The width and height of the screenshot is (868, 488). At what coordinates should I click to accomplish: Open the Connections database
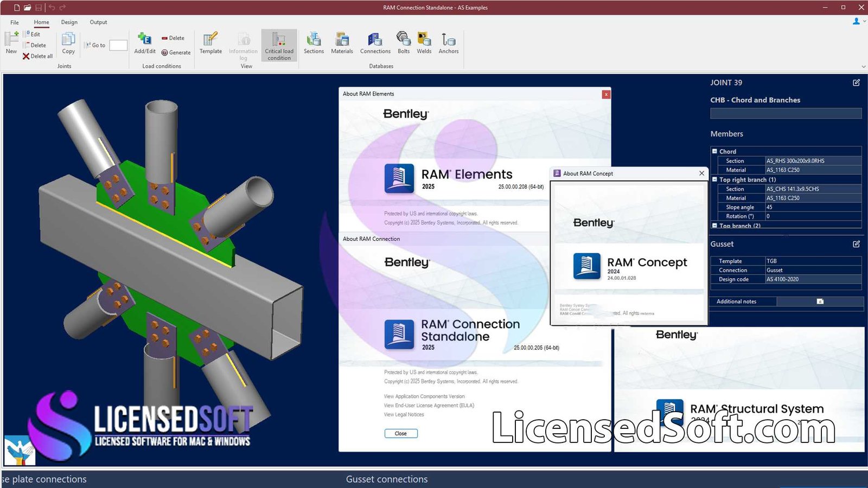pos(375,43)
